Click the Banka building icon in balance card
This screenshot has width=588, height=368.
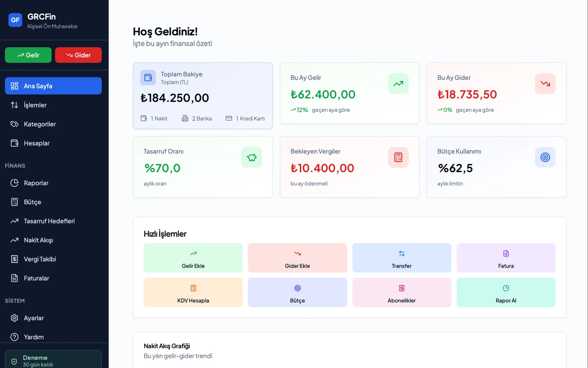coord(185,118)
